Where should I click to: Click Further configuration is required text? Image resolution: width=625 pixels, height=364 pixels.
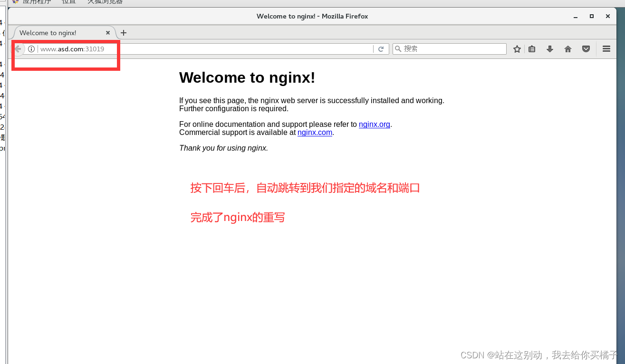tap(234, 109)
